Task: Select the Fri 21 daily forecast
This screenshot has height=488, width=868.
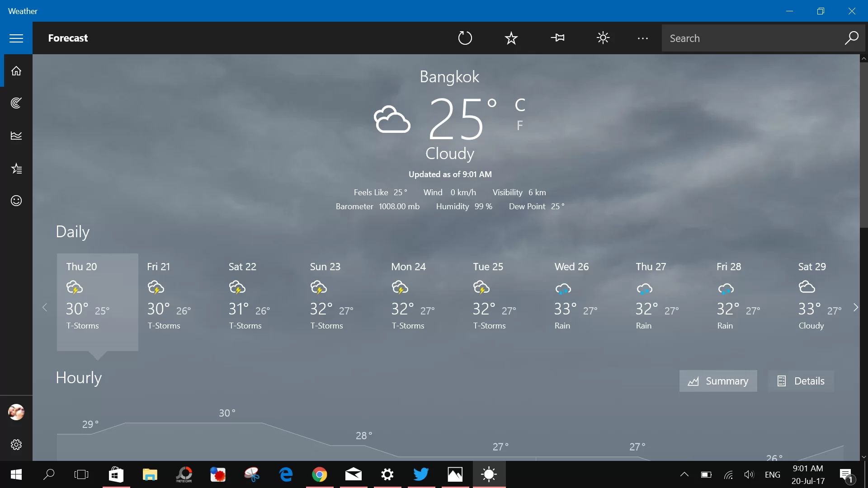Action: tap(179, 302)
